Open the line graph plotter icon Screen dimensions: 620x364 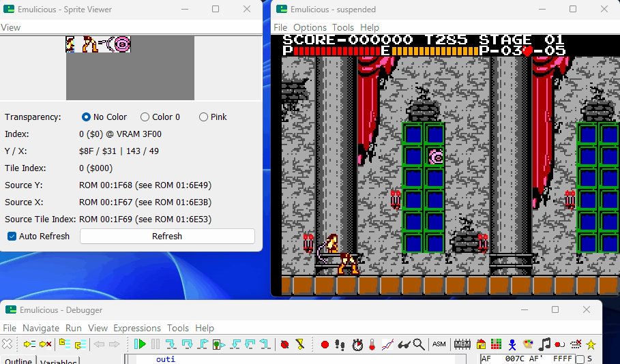coord(387,344)
